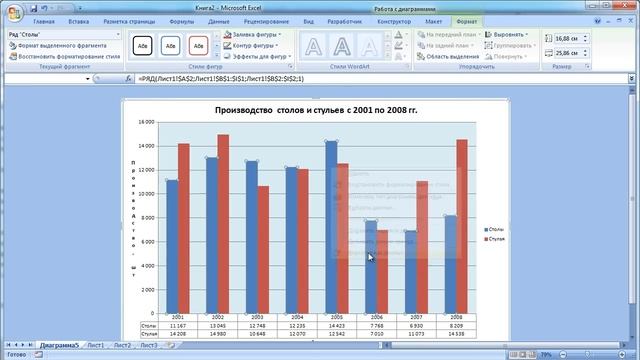The height and width of the screenshot is (360, 640).
Task: Open Ряд "Столы" chart element combo box
Action: (x=64, y=35)
